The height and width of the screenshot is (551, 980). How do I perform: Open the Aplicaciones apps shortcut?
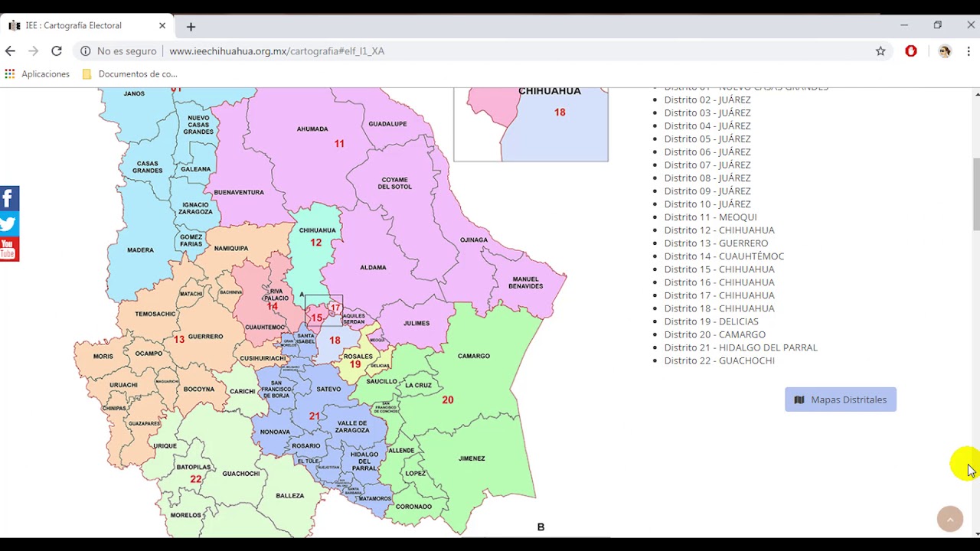(37, 74)
